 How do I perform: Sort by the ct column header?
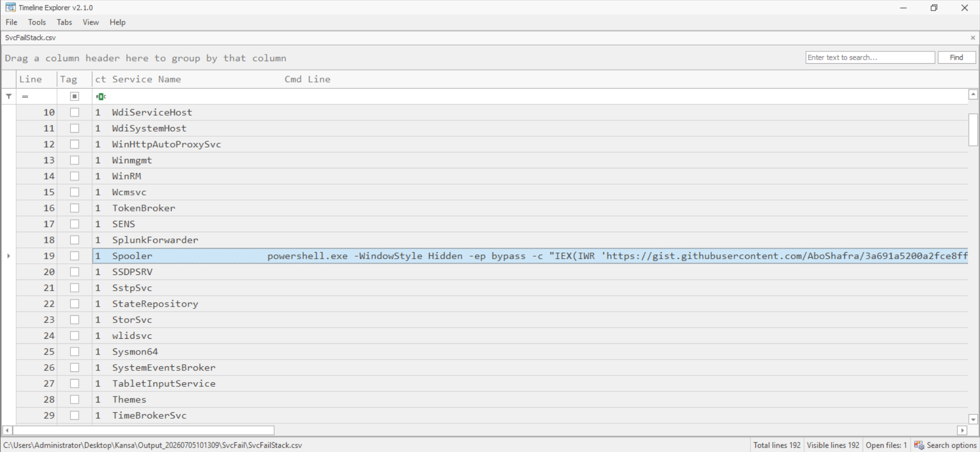[x=101, y=79]
